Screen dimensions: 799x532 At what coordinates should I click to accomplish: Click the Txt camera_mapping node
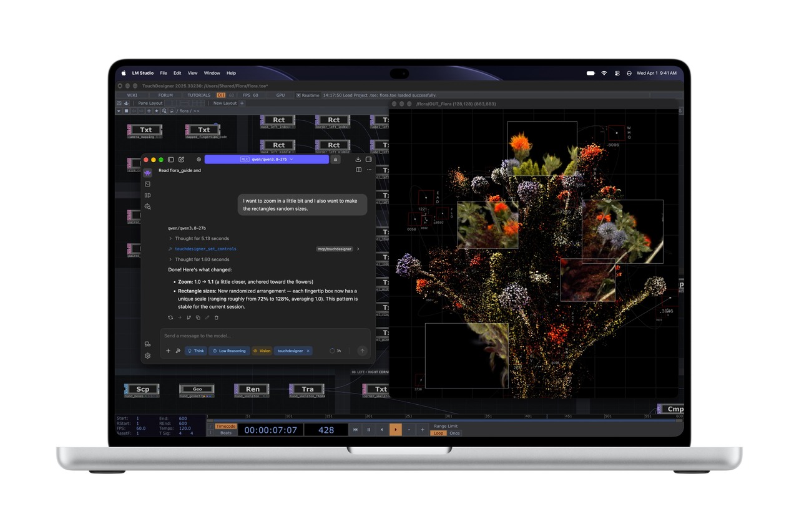145,130
